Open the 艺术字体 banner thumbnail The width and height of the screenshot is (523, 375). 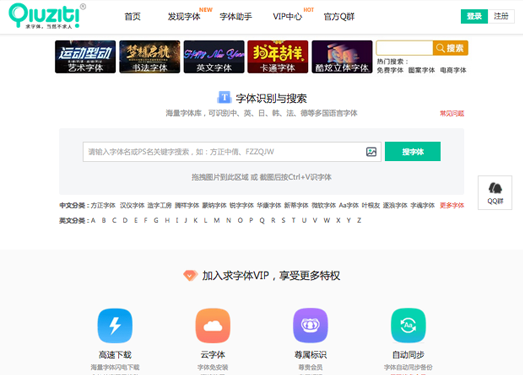tap(85, 57)
